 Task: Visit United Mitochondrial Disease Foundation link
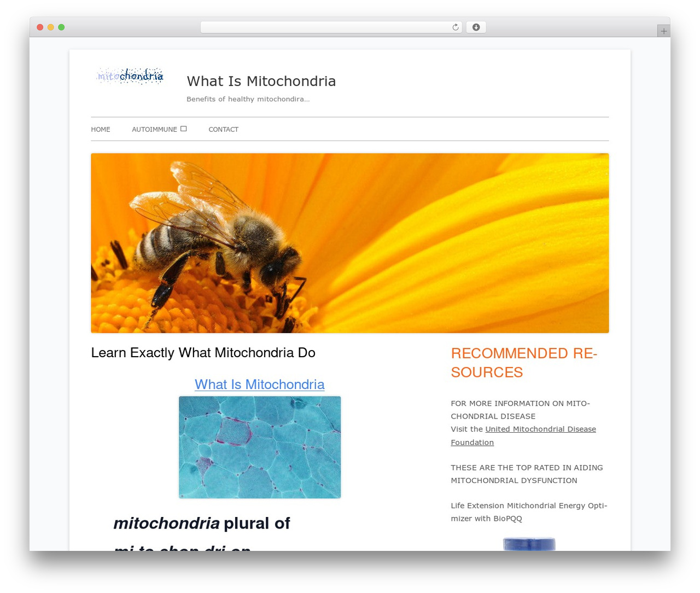pyautogui.click(x=523, y=435)
